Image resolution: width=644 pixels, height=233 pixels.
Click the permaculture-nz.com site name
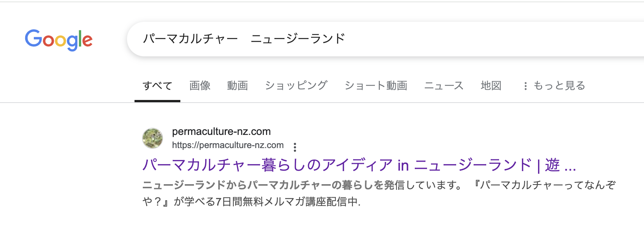point(221,132)
